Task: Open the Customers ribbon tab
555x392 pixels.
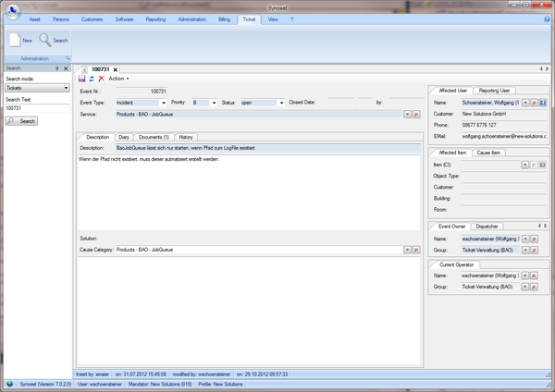Action: (x=92, y=19)
